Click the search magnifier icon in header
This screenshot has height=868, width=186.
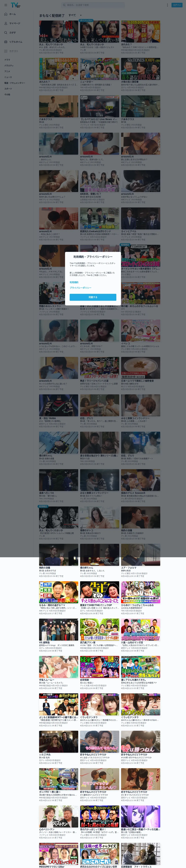tap(64, 5)
